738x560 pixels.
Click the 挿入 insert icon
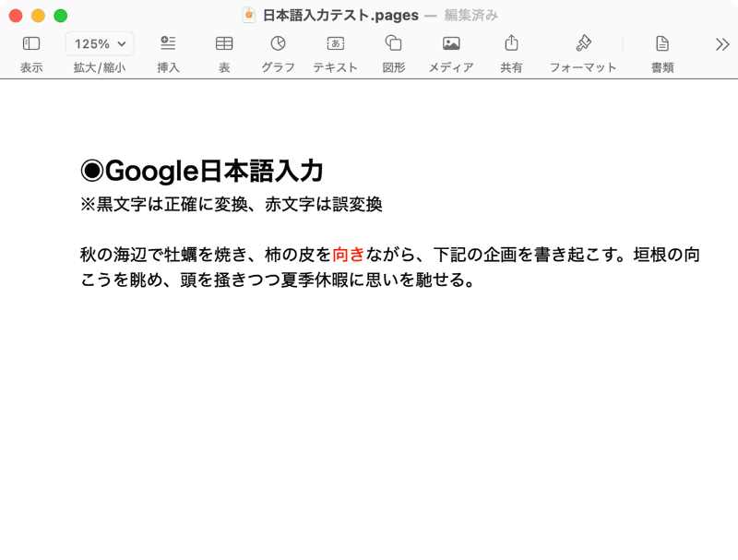tap(168, 43)
